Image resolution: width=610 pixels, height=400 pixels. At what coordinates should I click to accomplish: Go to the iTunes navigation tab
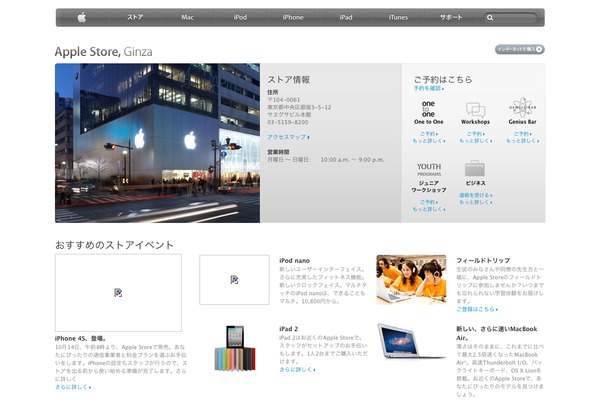[398, 18]
